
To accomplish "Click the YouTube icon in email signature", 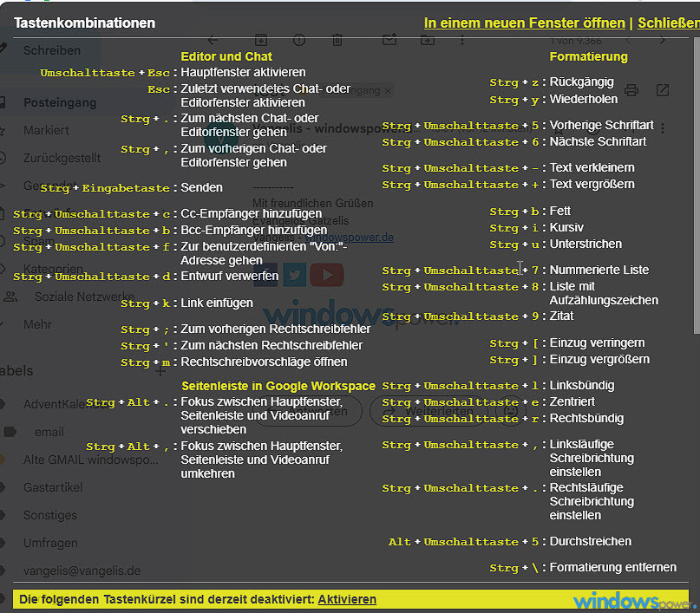I will (327, 274).
